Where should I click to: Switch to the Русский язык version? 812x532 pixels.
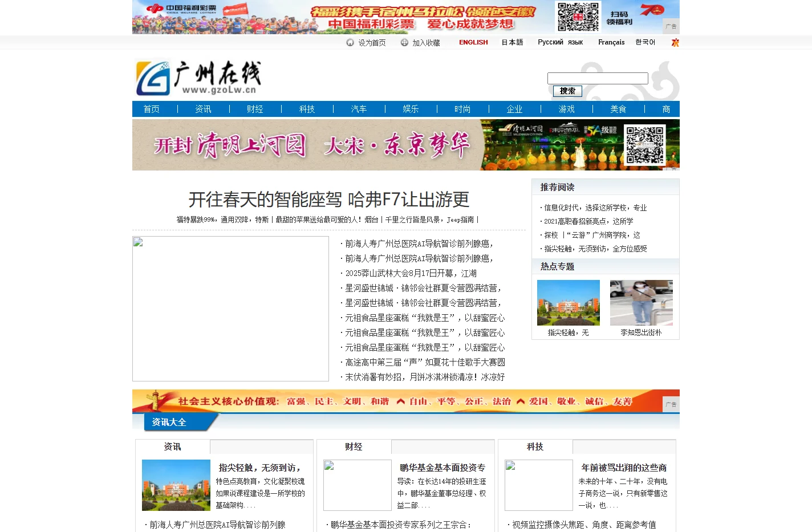pyautogui.click(x=560, y=42)
